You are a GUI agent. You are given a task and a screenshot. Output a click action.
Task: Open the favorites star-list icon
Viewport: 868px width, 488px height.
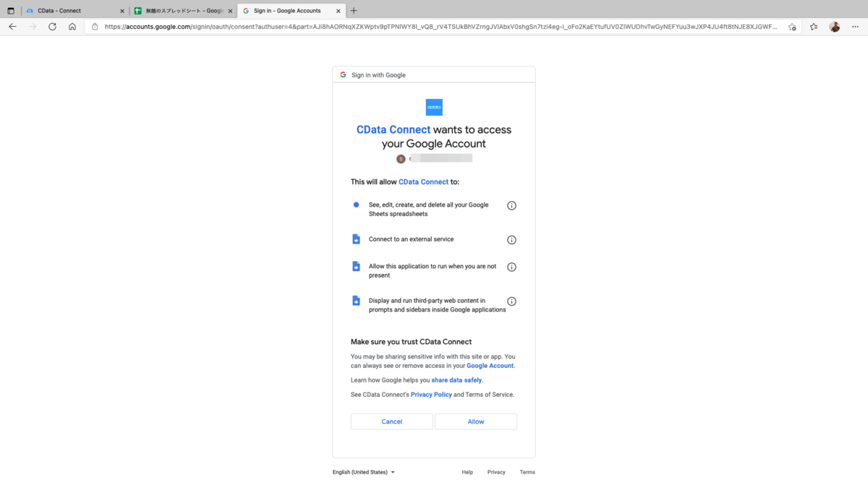(x=814, y=27)
